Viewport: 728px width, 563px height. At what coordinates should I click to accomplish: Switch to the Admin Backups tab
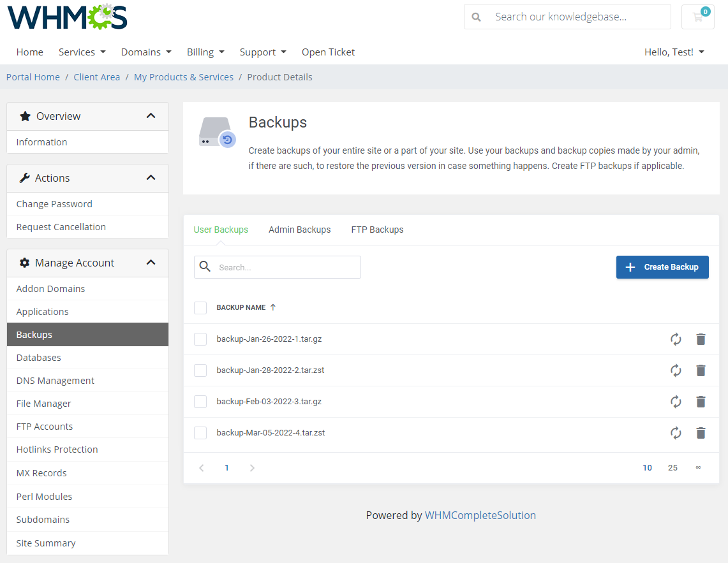point(300,230)
